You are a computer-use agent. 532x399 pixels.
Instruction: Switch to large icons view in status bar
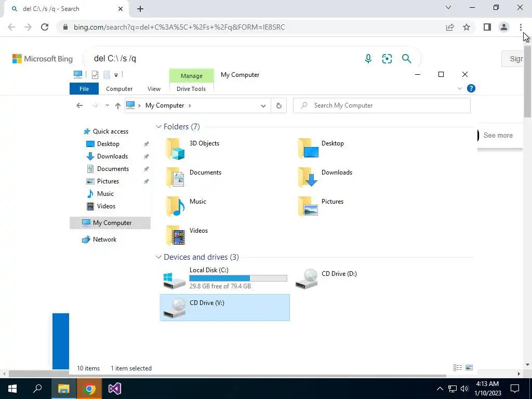pyautogui.click(x=469, y=367)
